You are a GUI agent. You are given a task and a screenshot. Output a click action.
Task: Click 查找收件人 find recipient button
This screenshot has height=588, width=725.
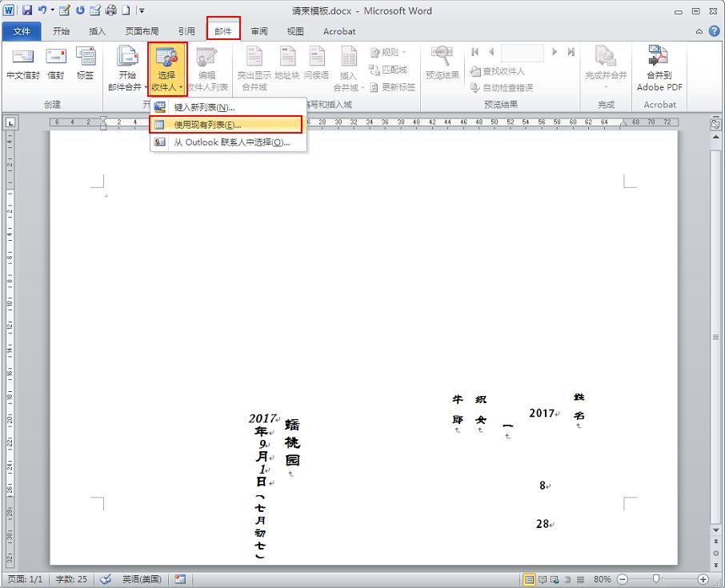click(497, 71)
